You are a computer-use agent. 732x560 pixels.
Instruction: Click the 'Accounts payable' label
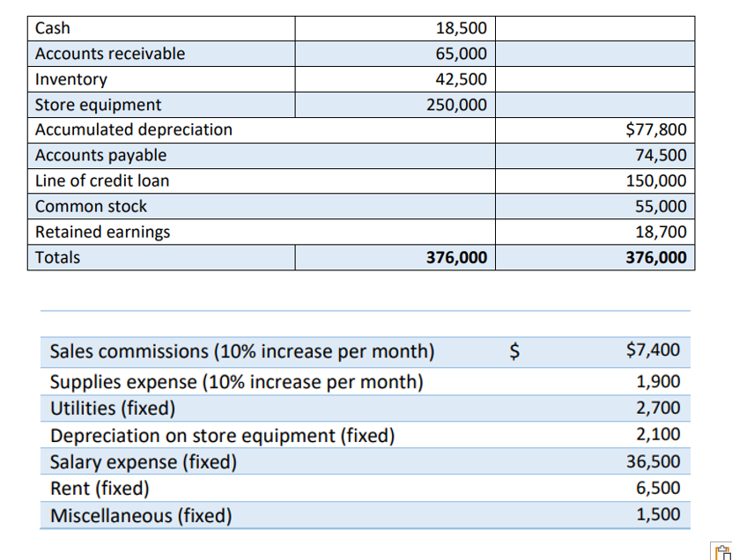click(100, 155)
